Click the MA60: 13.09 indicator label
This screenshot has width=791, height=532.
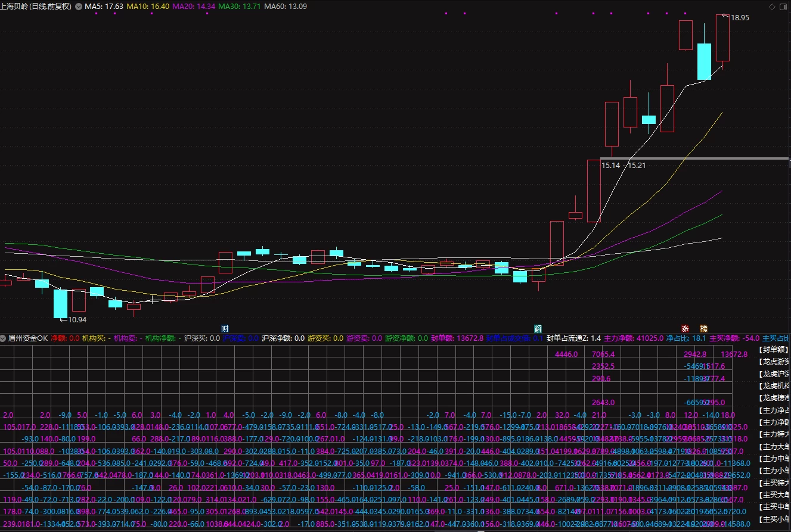click(x=285, y=7)
